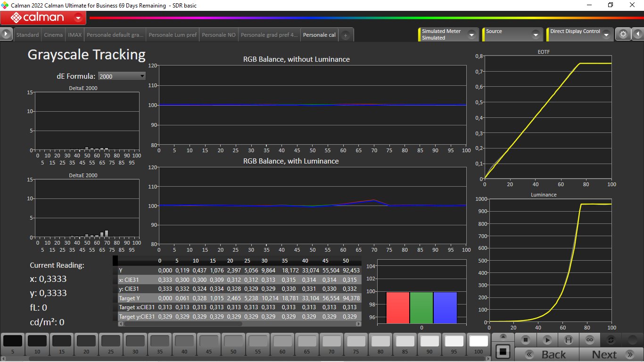Open the Calman main menu button
Viewport: 644px width, 362px height.
(x=43, y=18)
